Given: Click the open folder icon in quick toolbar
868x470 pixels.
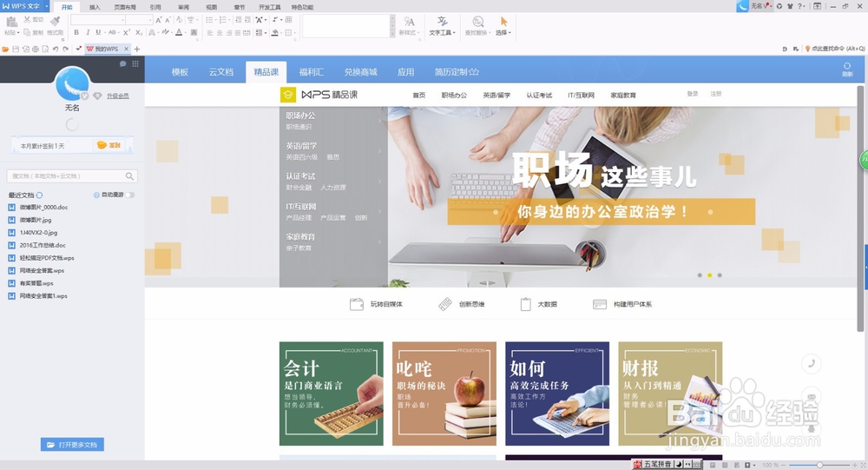Looking at the screenshot, I should [x=5, y=50].
